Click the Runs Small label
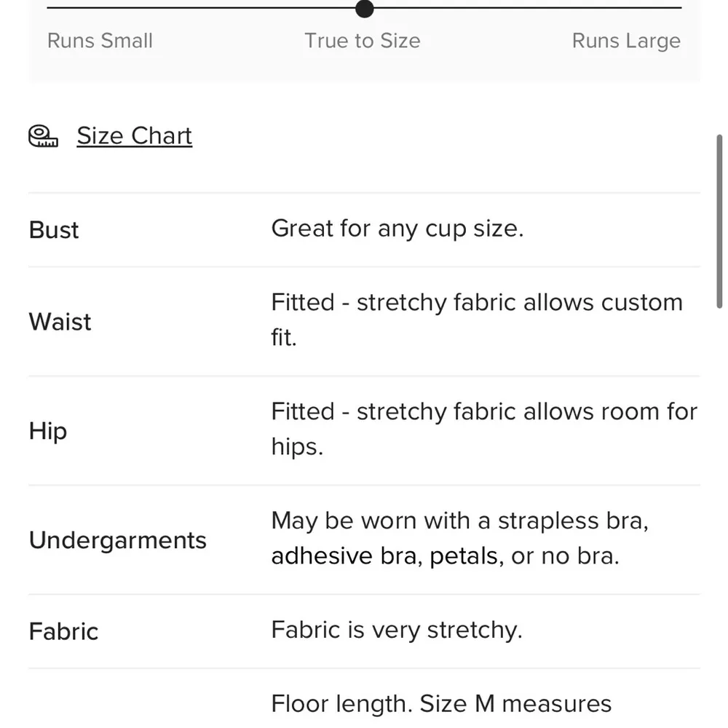728x728 pixels. [100, 41]
